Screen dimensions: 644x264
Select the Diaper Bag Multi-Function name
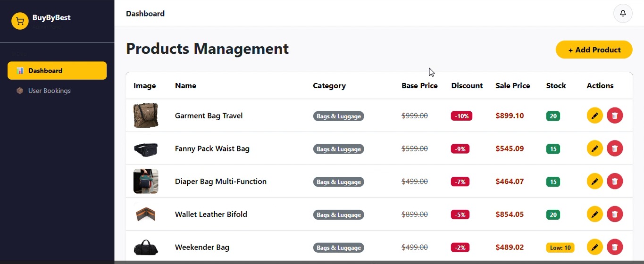(x=221, y=181)
